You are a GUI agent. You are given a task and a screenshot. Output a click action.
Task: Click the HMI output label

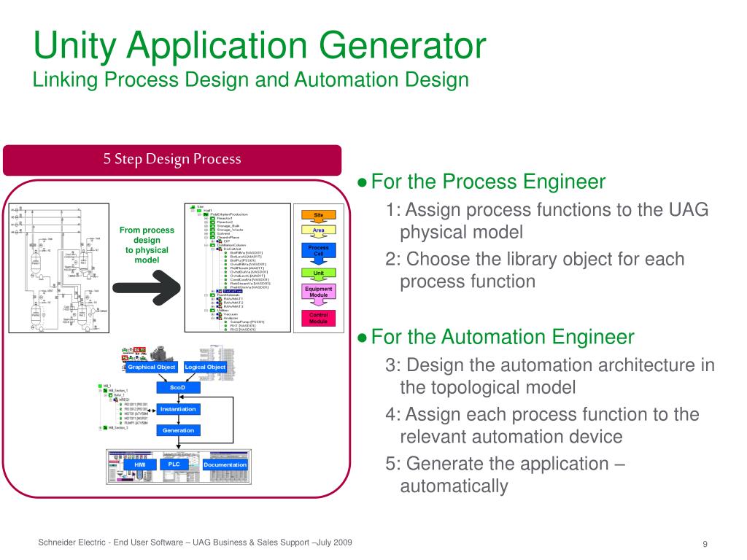(139, 464)
